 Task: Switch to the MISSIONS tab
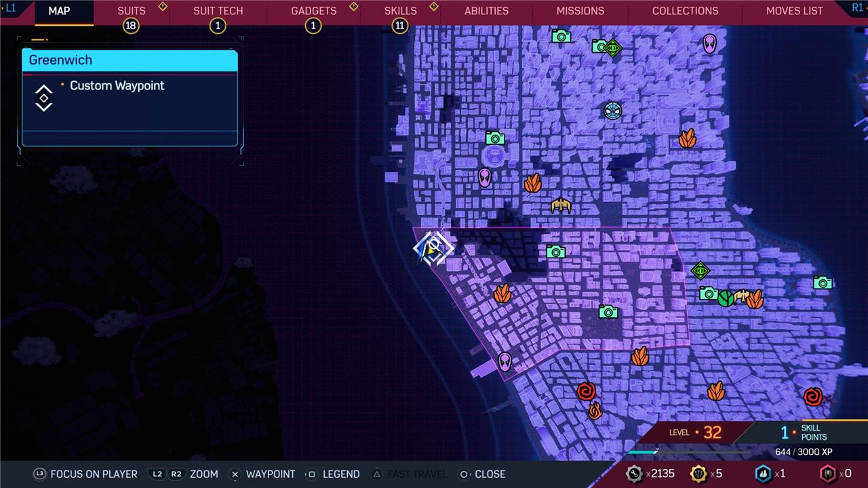[x=580, y=11]
